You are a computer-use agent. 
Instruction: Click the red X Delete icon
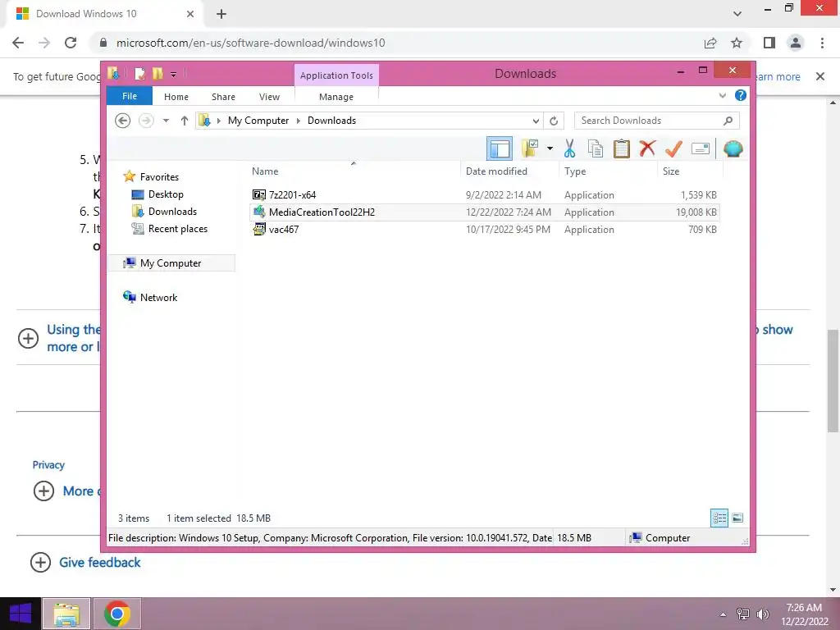coord(648,148)
